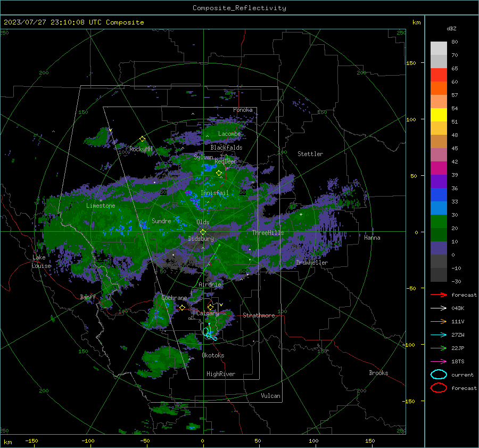Click the Lake Louise label
479x448 pixels.
41,262
